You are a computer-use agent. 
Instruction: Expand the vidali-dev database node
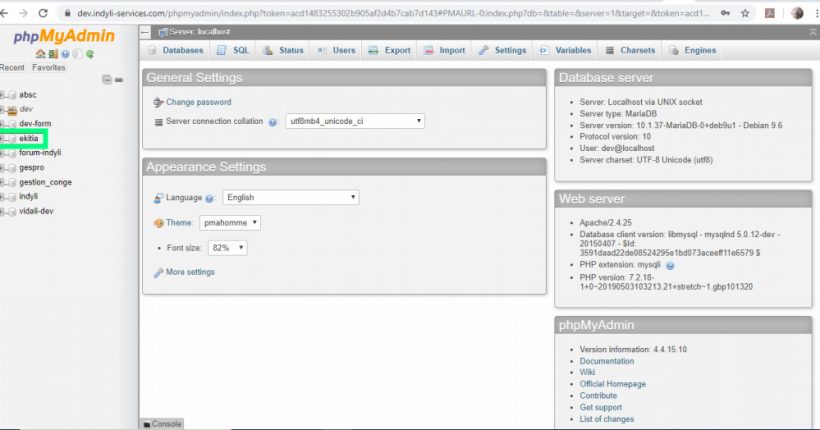coord(2,211)
